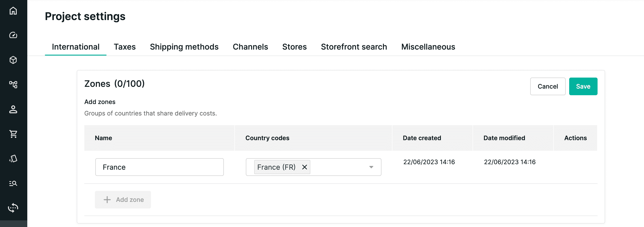Open the Storefront search tab
This screenshot has width=644, height=227.
coord(354,47)
